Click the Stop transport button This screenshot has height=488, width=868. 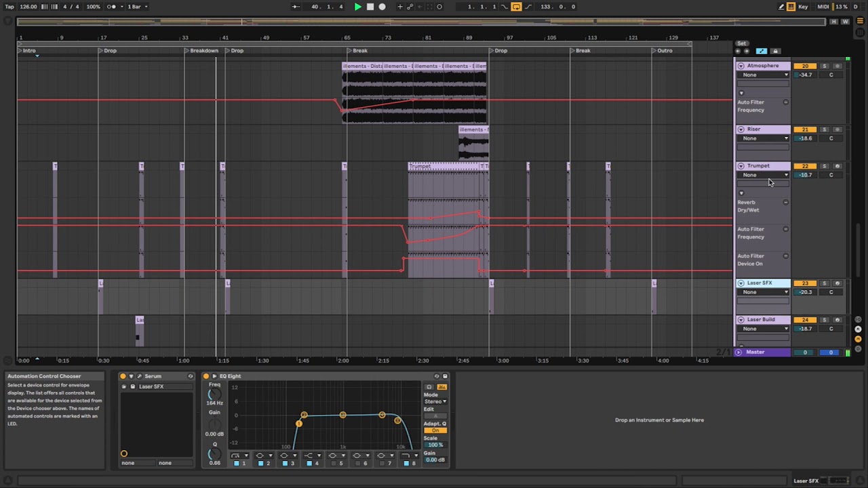tap(370, 7)
